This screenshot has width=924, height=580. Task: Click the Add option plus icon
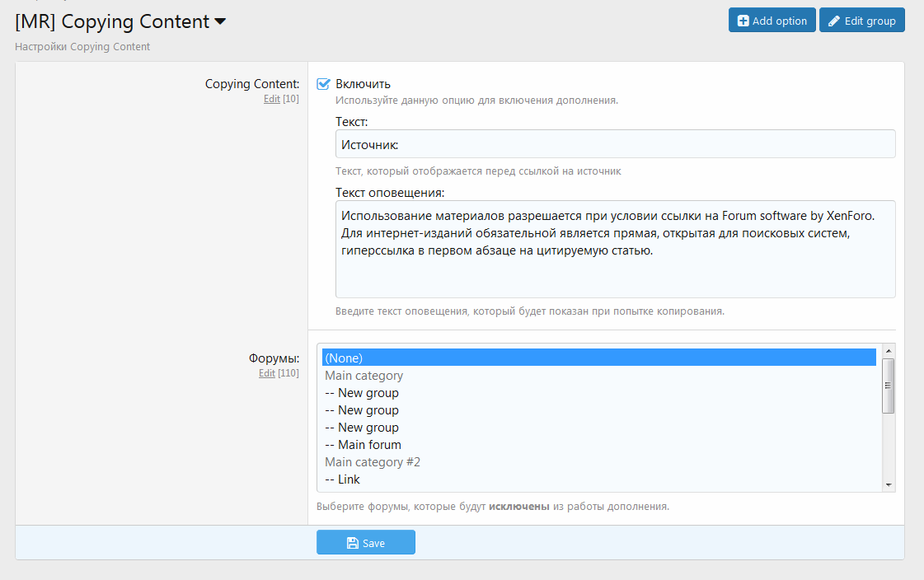743,21
